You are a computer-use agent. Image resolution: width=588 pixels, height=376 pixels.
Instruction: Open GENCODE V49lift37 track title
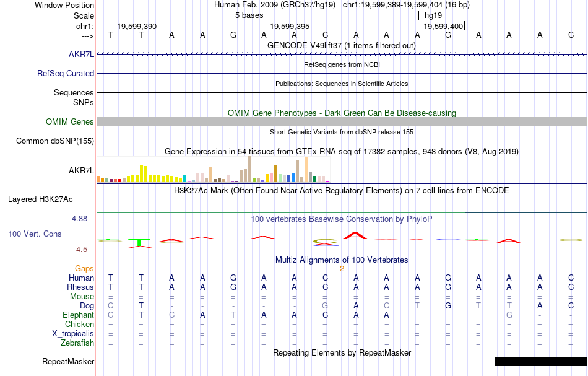(341, 45)
